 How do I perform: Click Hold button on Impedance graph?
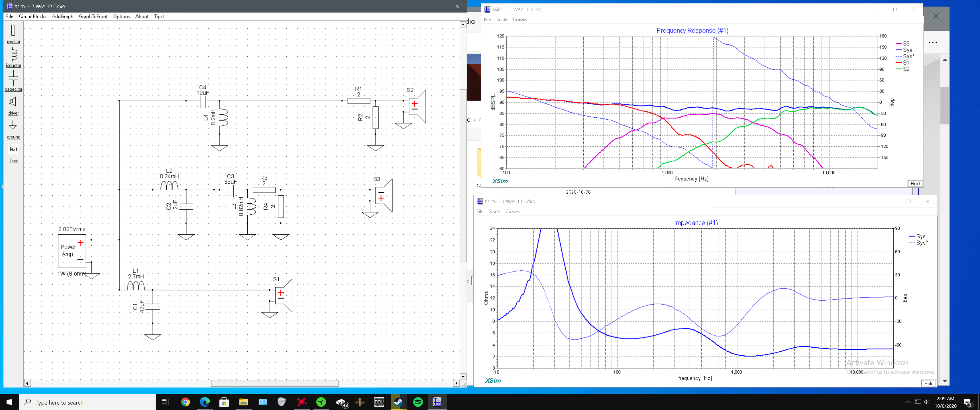(928, 384)
